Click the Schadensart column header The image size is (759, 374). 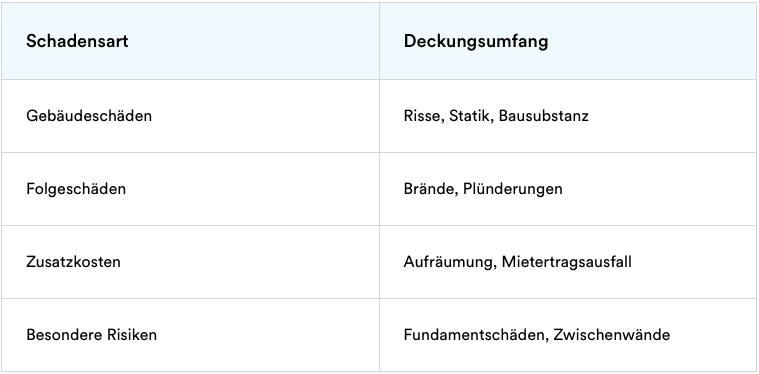[190, 41]
